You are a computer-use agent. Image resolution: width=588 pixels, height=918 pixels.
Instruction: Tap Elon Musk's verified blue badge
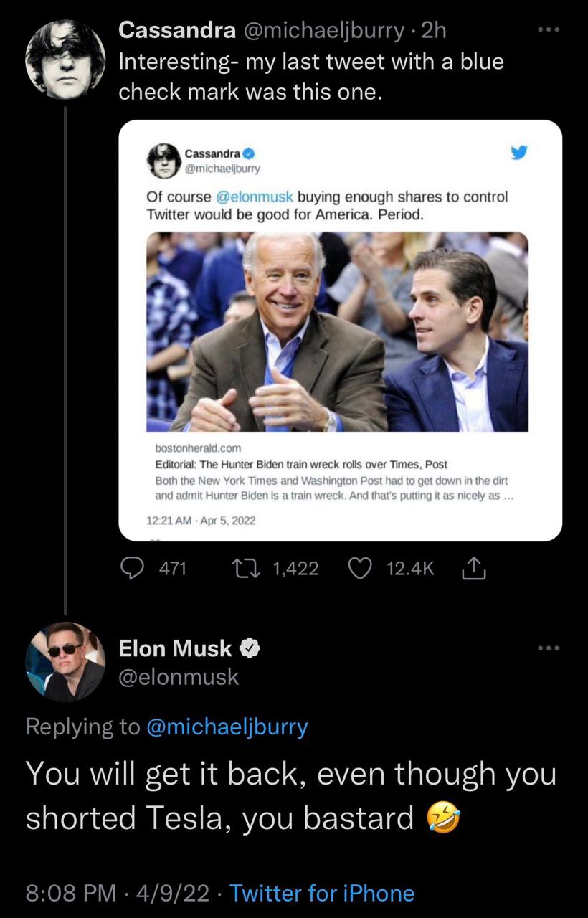(x=249, y=648)
